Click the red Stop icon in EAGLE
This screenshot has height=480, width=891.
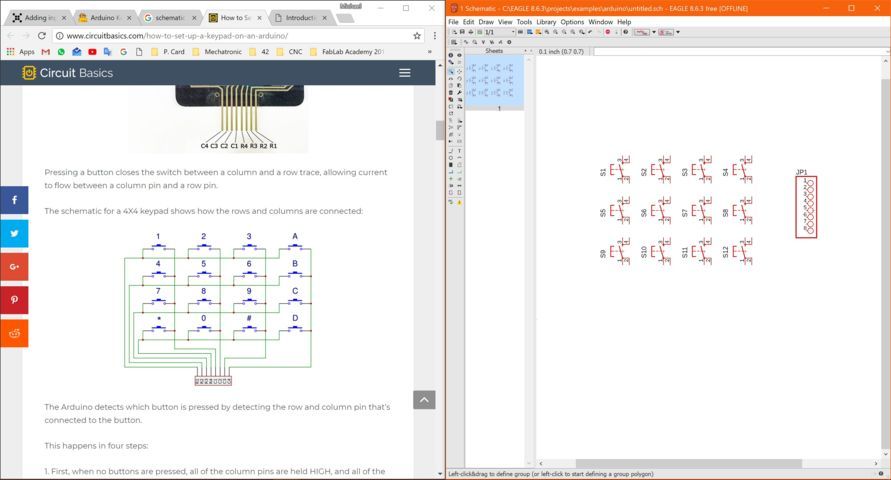[x=607, y=32]
